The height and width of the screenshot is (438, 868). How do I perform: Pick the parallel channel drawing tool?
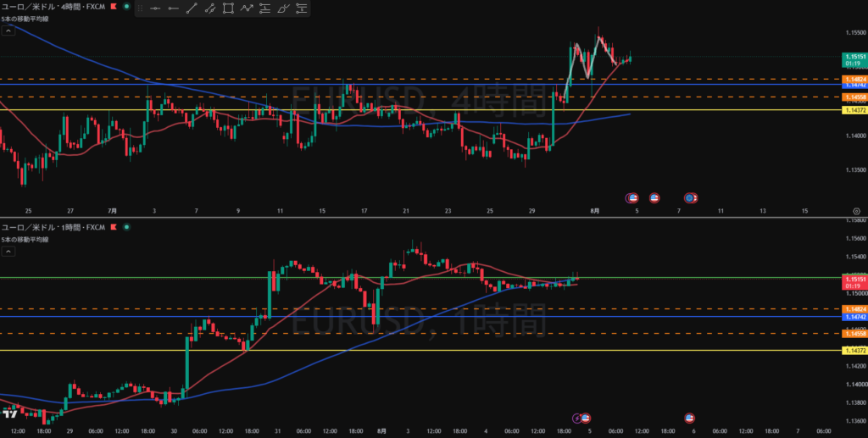pos(210,8)
